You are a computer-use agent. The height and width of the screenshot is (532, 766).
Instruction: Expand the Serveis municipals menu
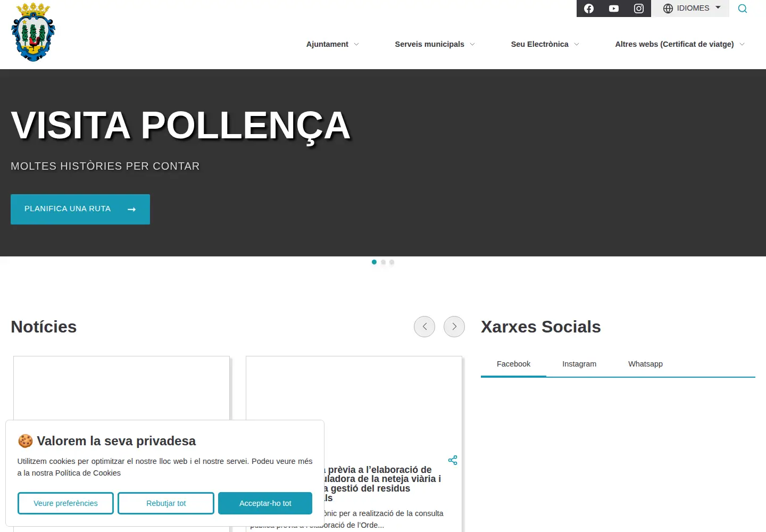pyautogui.click(x=435, y=44)
